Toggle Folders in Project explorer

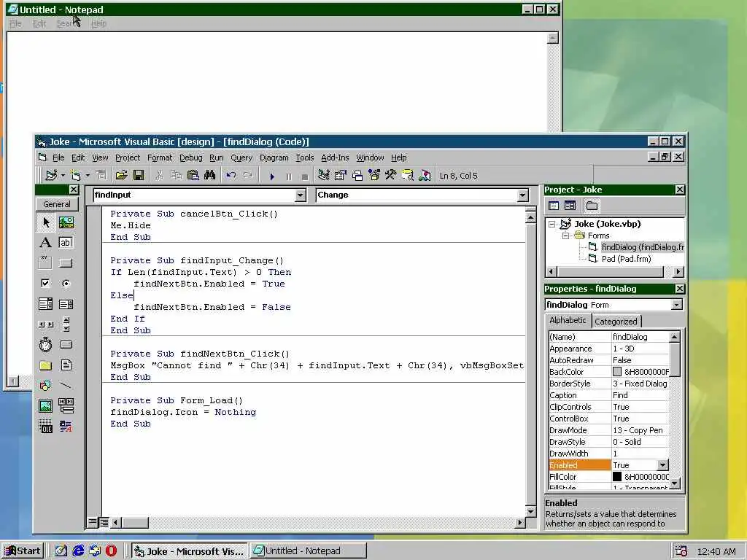pos(592,206)
